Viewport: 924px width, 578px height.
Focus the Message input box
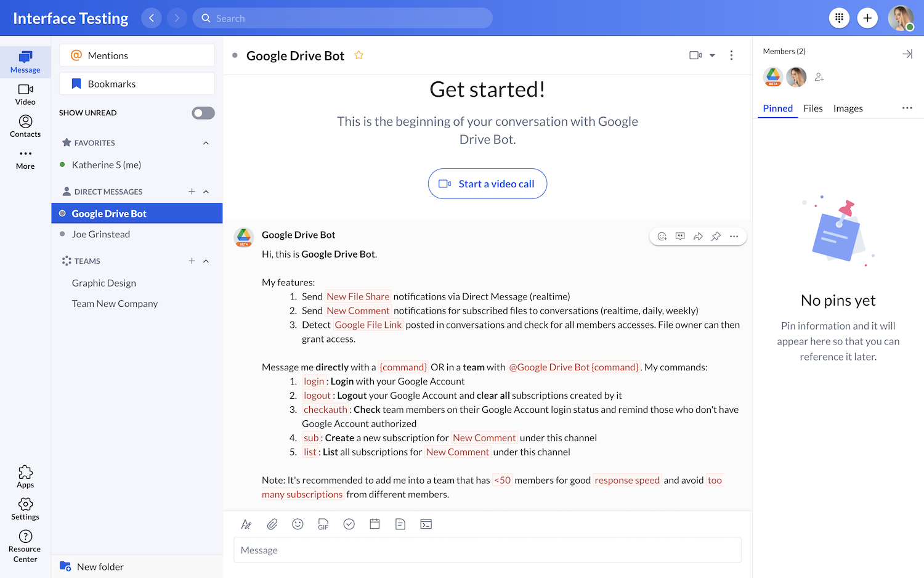tap(487, 550)
